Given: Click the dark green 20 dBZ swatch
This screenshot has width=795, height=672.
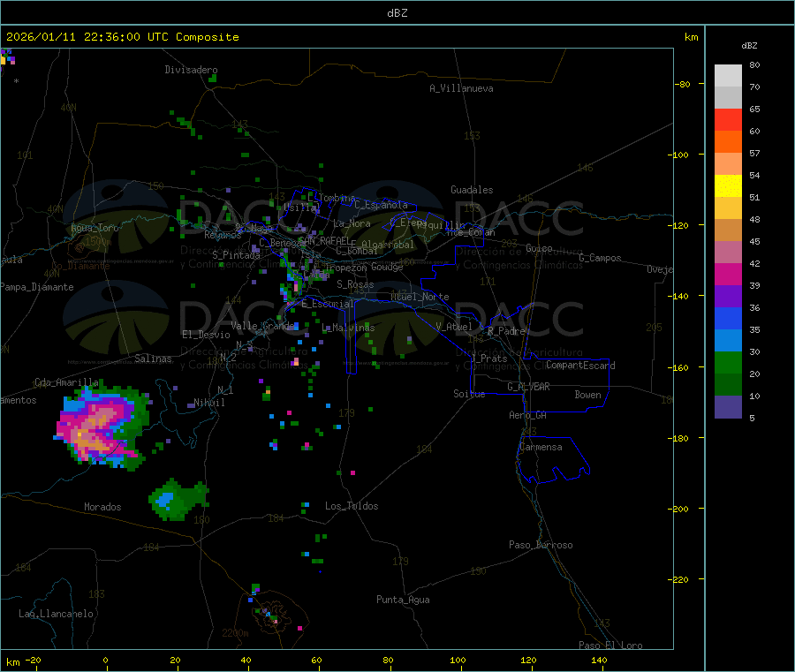Looking at the screenshot, I should [728, 385].
